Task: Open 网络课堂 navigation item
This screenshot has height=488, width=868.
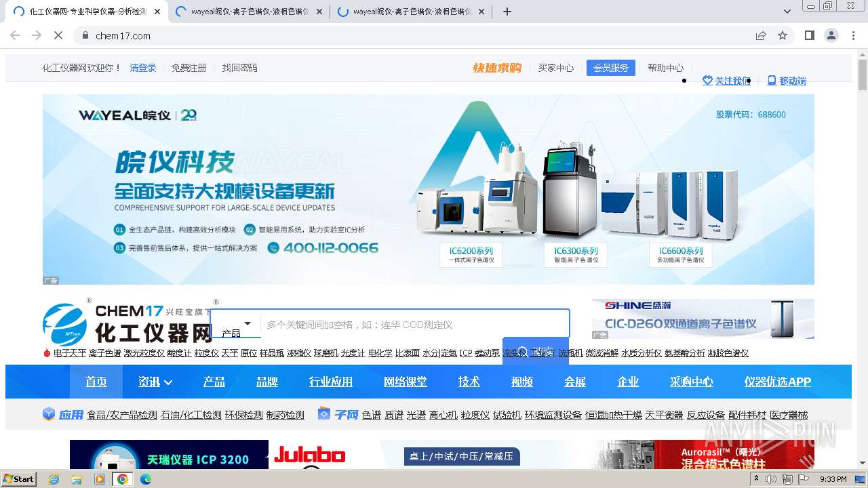Action: [x=406, y=382]
